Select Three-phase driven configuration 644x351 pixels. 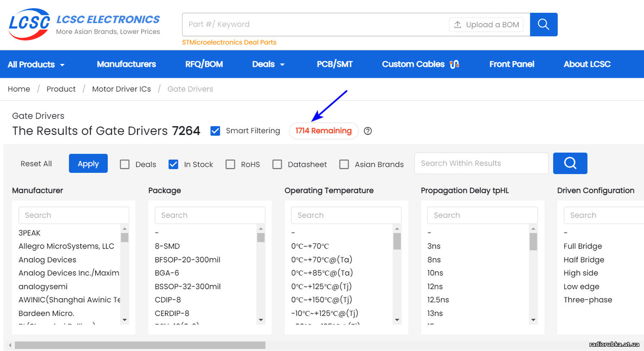pos(588,300)
